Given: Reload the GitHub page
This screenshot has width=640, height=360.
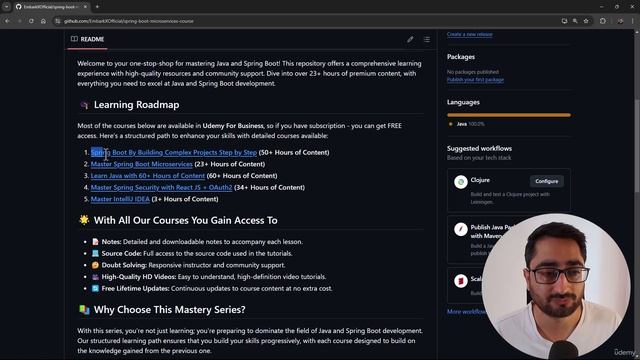Looking at the screenshot, I should click(31, 21).
